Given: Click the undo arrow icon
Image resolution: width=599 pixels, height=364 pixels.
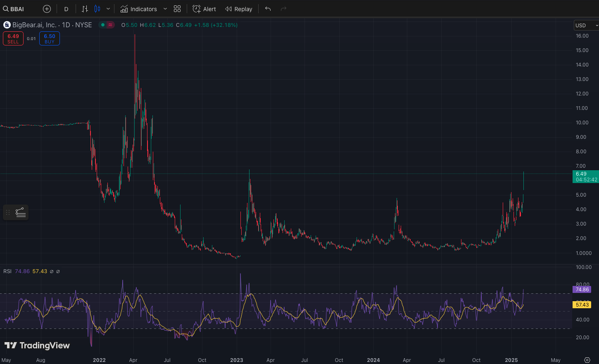Looking at the screenshot, I should click(268, 9).
